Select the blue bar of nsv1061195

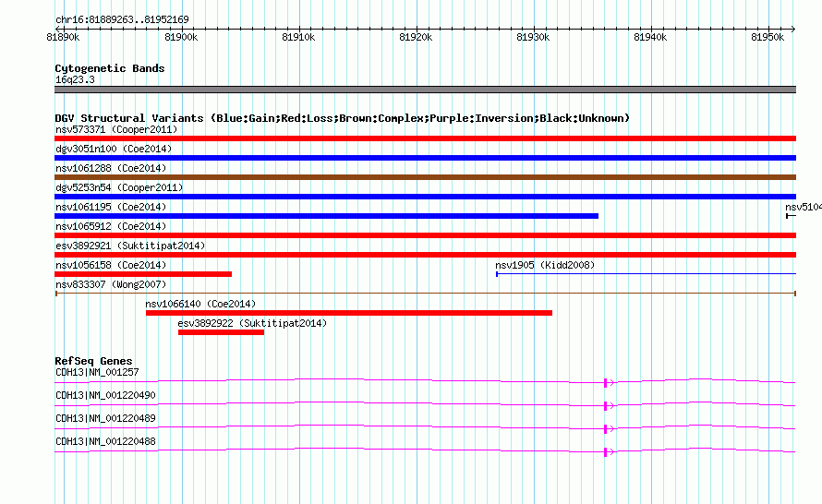(326, 216)
